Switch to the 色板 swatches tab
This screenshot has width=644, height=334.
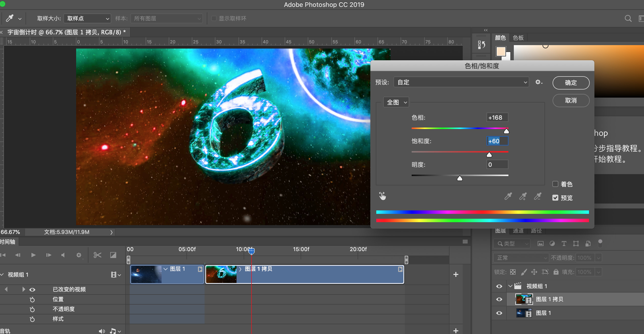tap(518, 38)
